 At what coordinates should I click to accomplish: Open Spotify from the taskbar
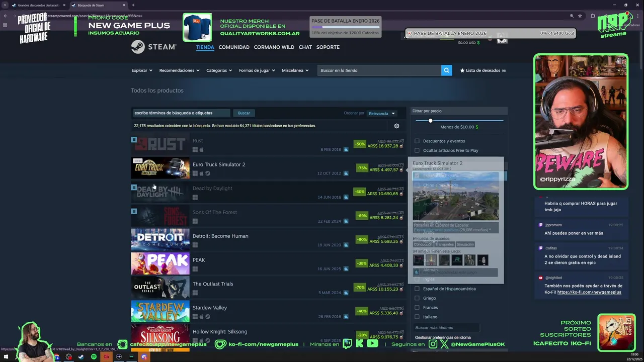click(94, 357)
